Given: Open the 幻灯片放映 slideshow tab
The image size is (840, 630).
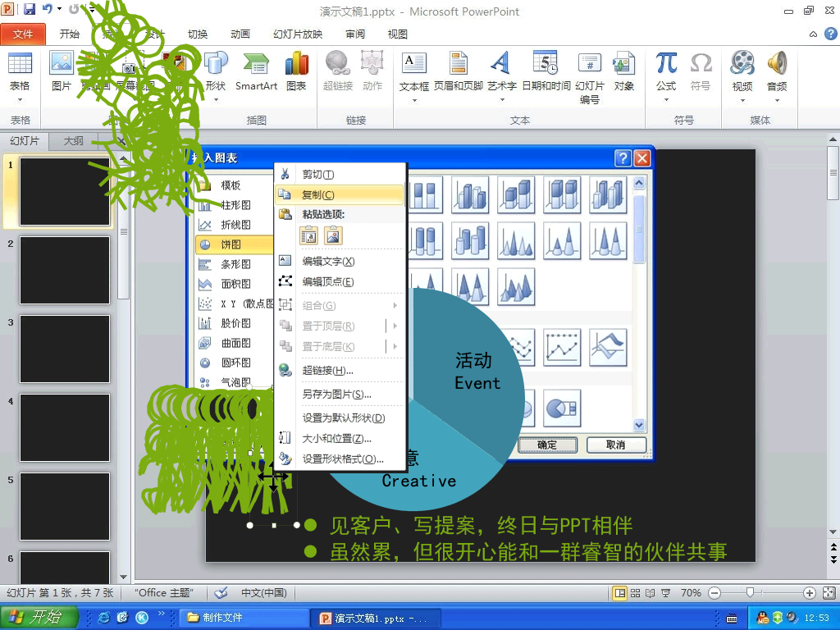Looking at the screenshot, I should coord(298,34).
